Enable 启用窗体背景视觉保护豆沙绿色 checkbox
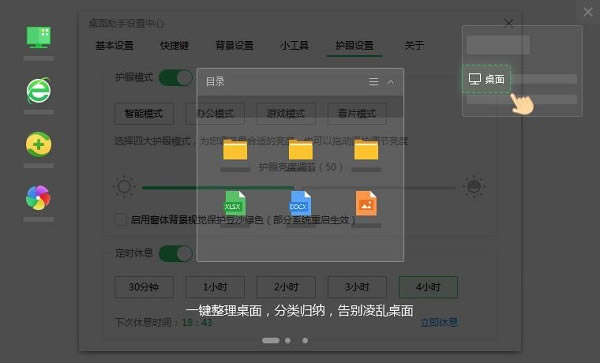Viewport: 600px width, 363px height. pos(121,220)
